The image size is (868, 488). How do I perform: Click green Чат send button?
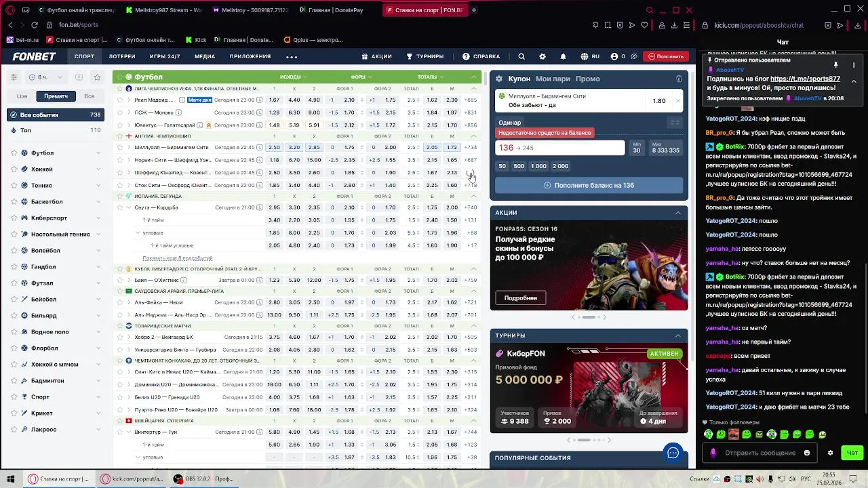(x=852, y=453)
